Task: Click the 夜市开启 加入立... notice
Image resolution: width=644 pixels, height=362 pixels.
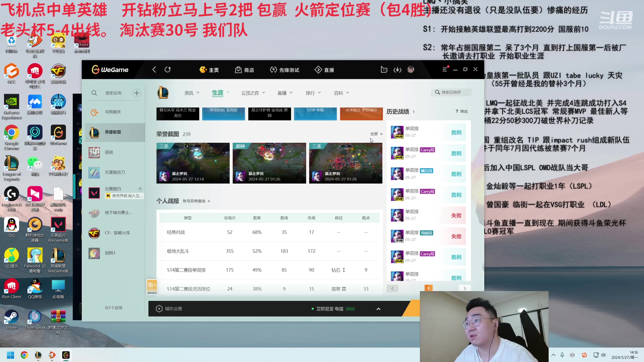Action: click(x=125, y=196)
